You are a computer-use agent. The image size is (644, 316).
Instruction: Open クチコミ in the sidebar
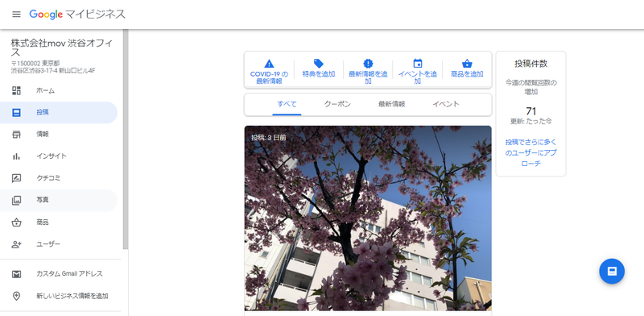pos(59,178)
